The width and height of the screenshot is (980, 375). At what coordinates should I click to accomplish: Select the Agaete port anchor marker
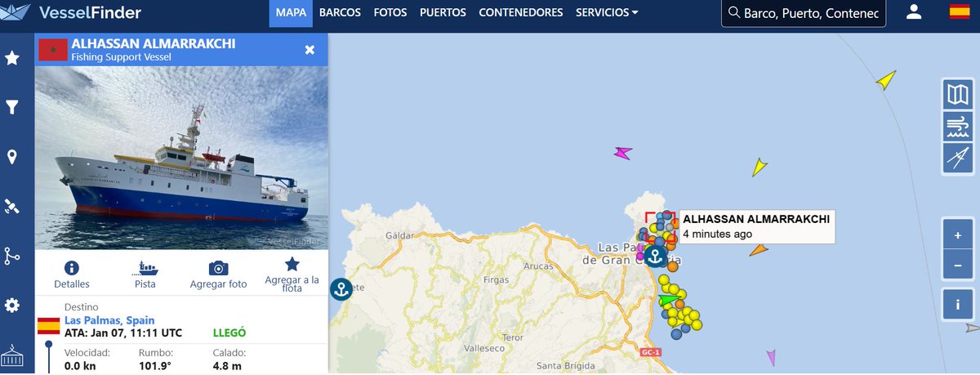341,289
